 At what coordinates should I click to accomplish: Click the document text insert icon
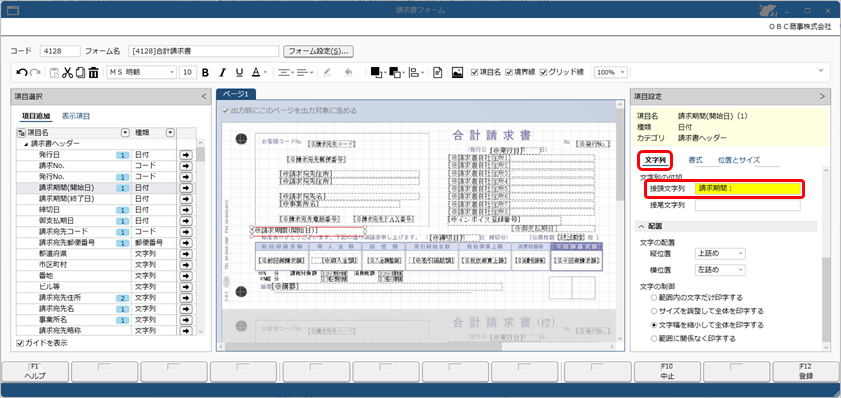438,72
